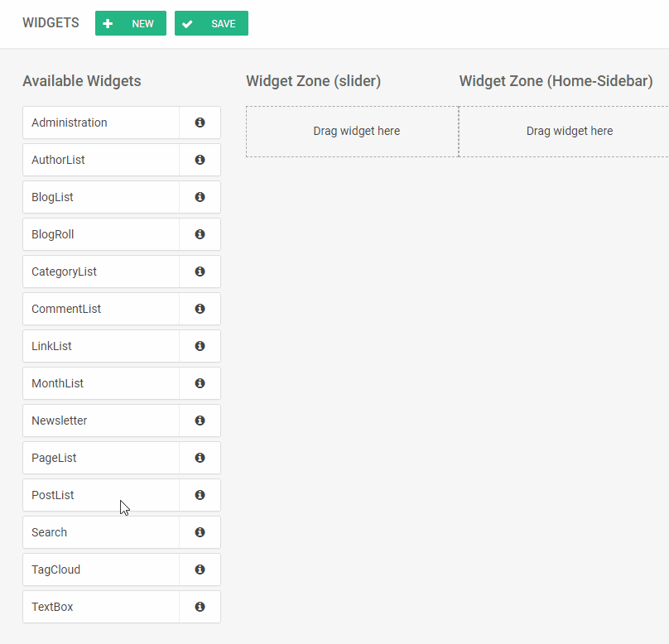The height and width of the screenshot is (644, 669).
Task: Show info for the BlogList widget
Action: 200,197
